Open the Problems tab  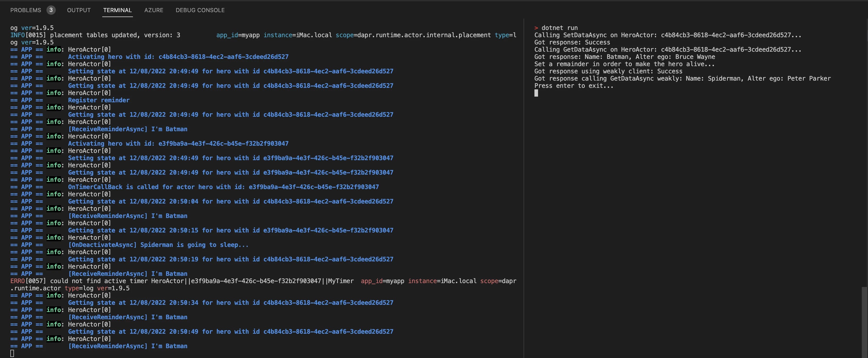click(x=26, y=10)
